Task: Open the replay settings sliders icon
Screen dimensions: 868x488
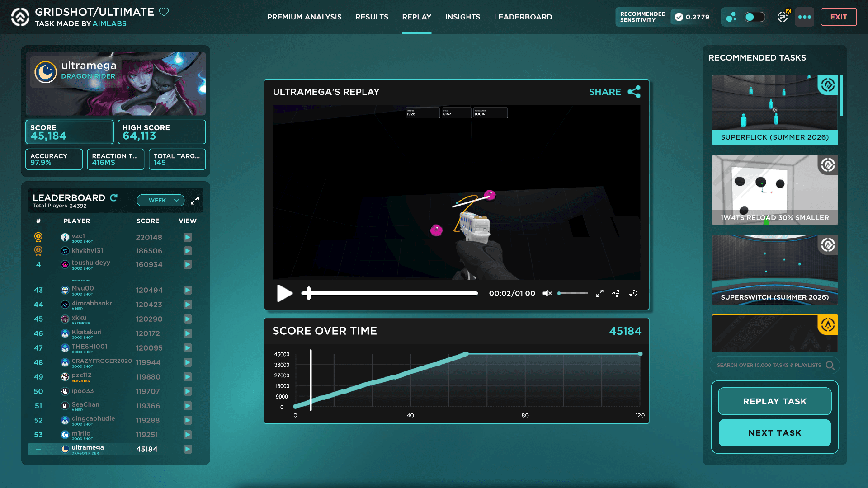Action: point(616,293)
